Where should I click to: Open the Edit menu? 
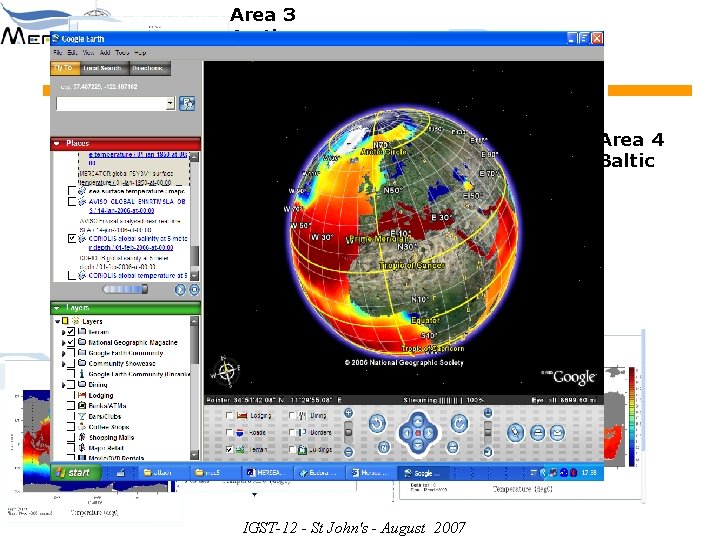[x=72, y=52]
